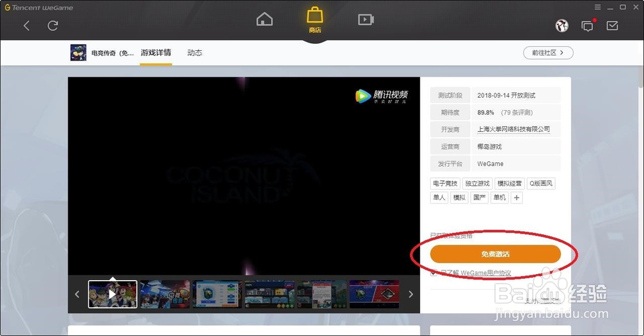Click the 发行平台 label
This screenshot has height=336, width=644.
click(x=450, y=164)
